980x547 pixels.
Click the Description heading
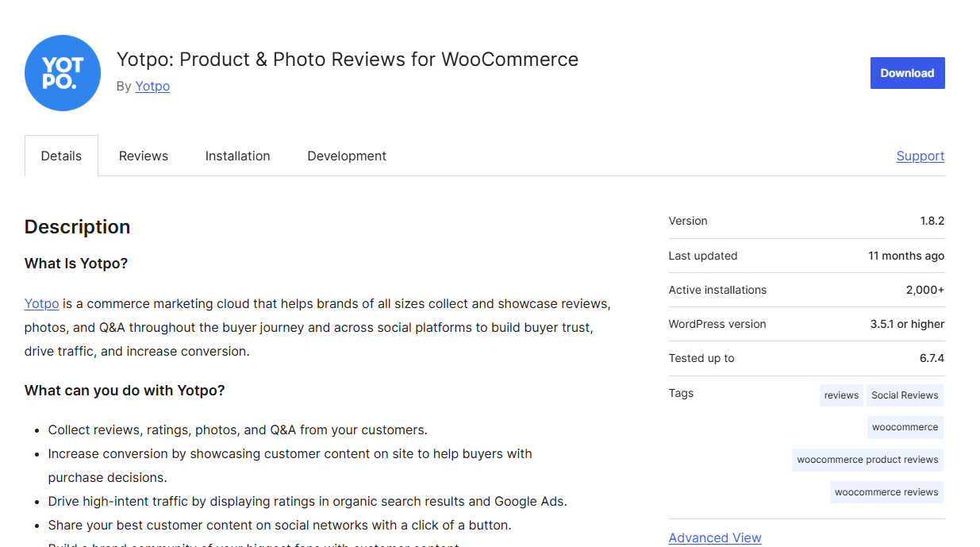(77, 227)
